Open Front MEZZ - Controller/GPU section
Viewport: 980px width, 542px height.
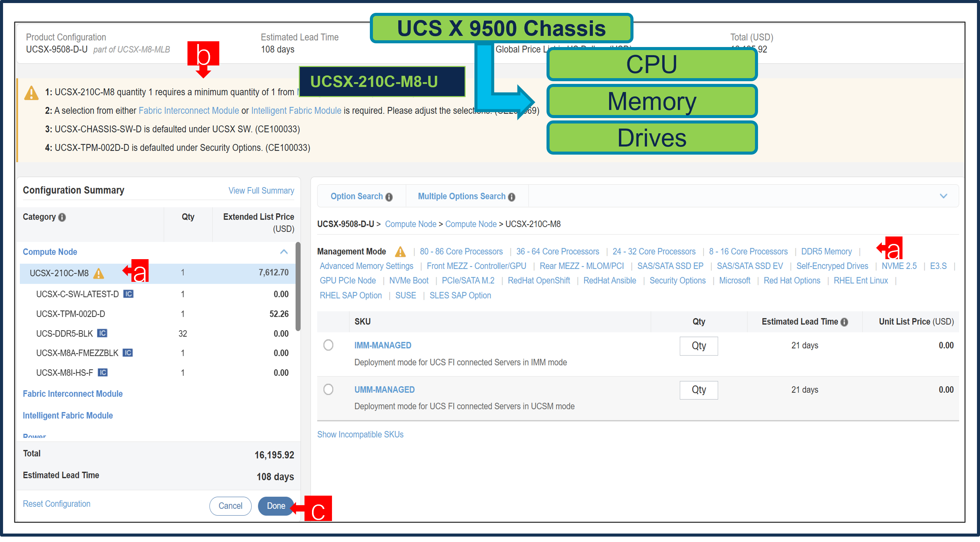pos(476,266)
